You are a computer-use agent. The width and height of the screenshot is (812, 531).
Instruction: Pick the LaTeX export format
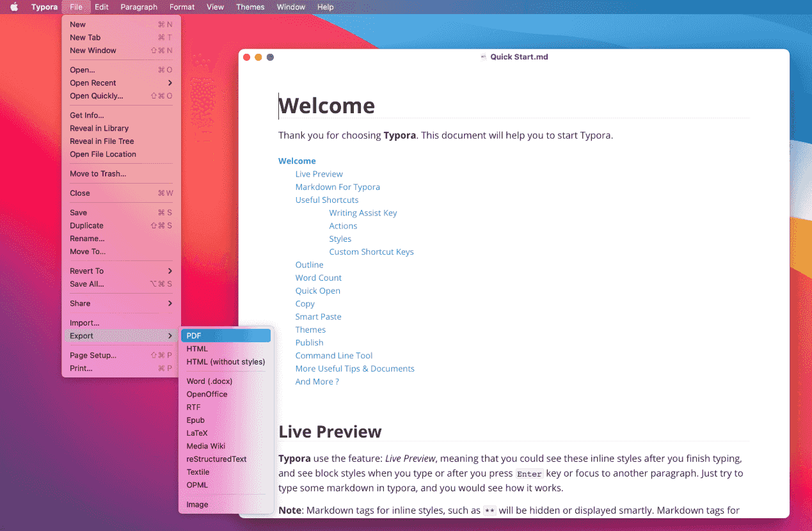pyautogui.click(x=197, y=433)
